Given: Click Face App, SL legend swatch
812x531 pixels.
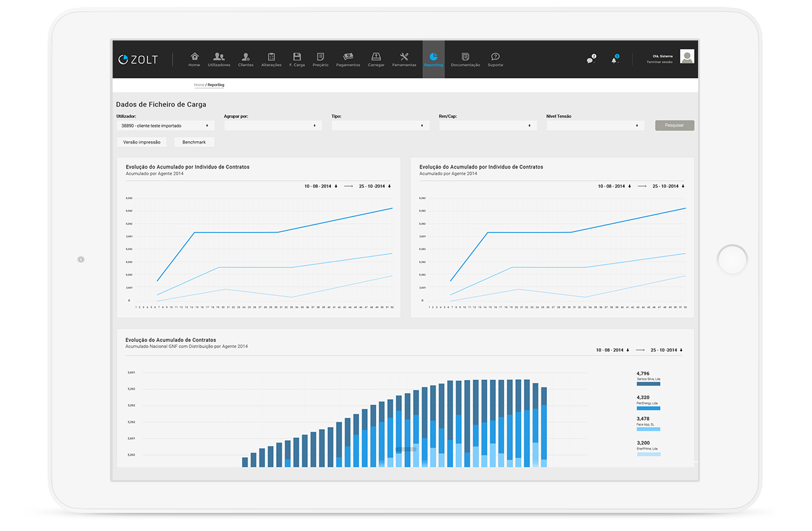Looking at the screenshot, I should tap(648, 429).
